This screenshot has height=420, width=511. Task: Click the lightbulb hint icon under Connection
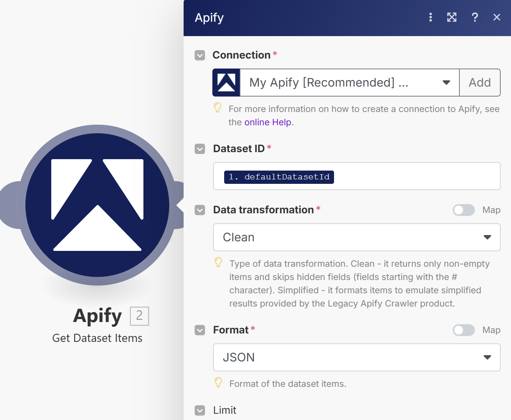click(218, 108)
